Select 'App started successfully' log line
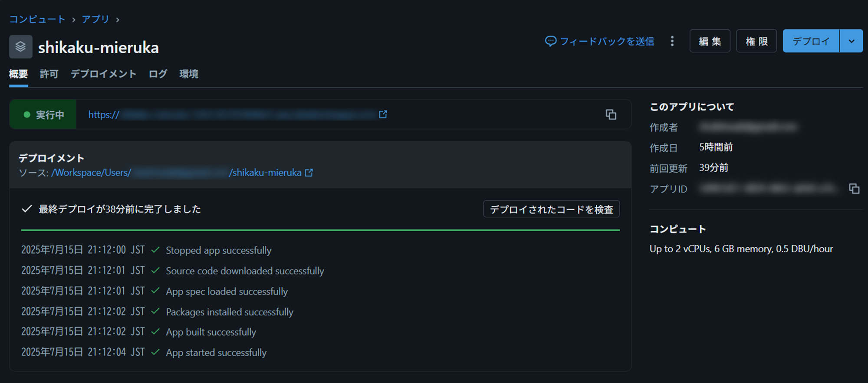 (216, 352)
